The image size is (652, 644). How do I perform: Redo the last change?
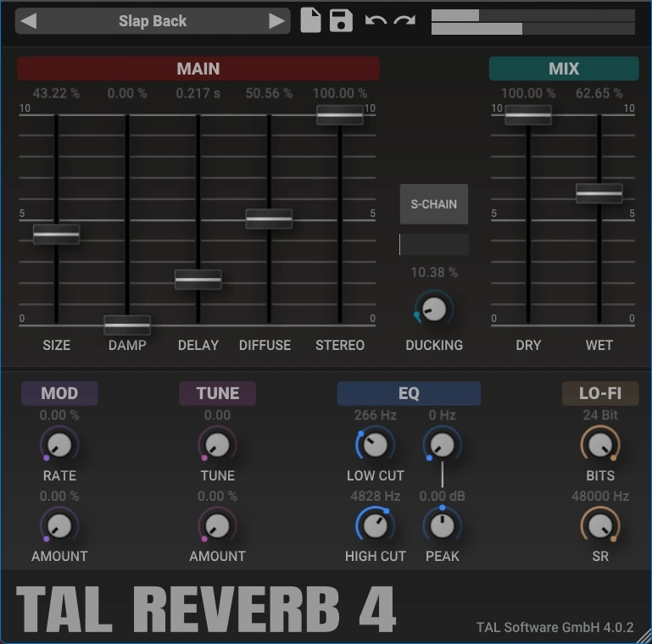[405, 20]
